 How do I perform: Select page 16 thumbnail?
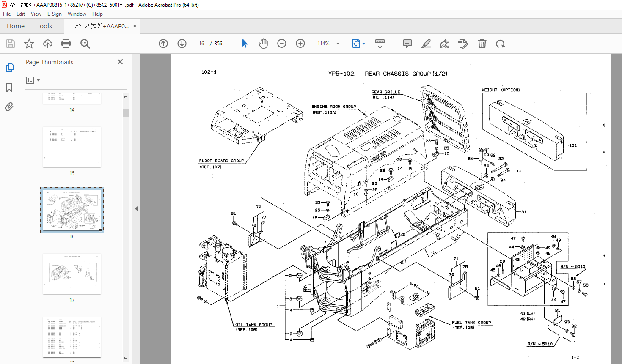[x=72, y=210]
